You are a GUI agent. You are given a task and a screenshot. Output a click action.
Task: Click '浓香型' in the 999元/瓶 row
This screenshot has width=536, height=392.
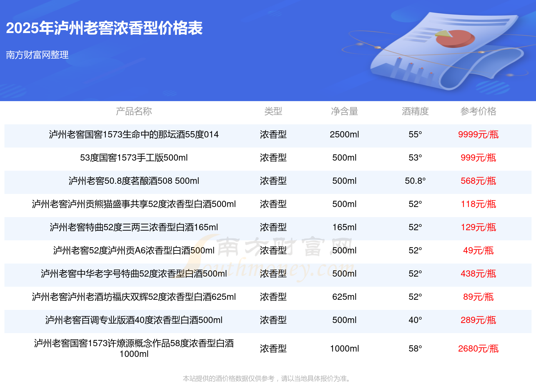(273, 158)
